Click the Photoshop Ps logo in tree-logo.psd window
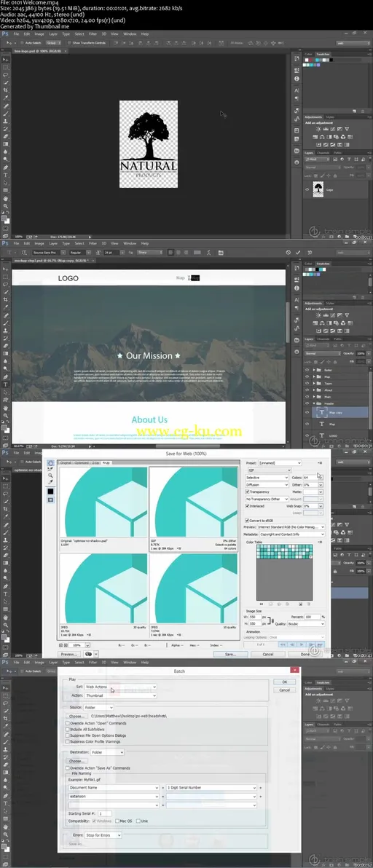Viewport: 373px width, 868px height. tap(5, 33)
